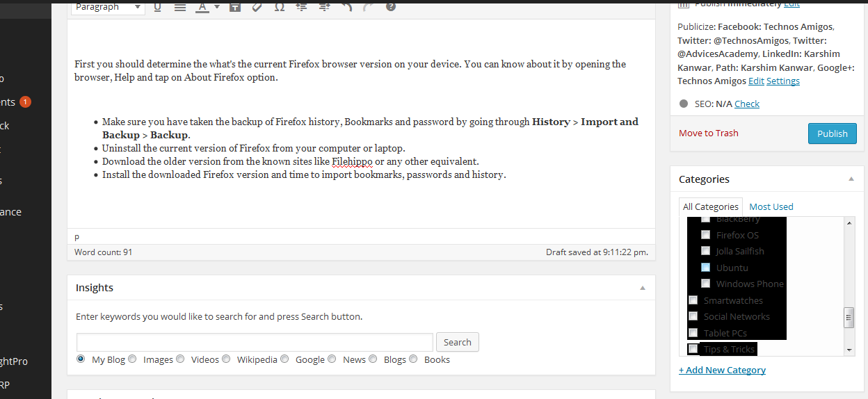This screenshot has height=399, width=868.
Task: Click the Word count: 91 status text
Action: 103,252
